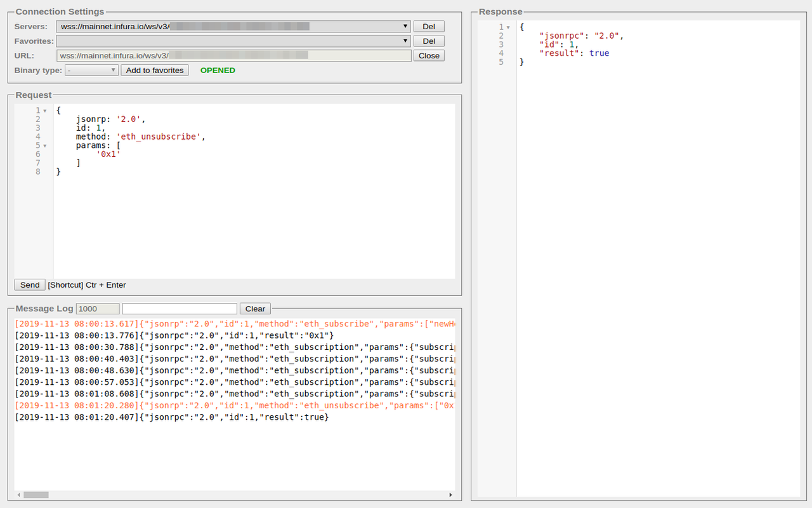Viewport: 812px width, 508px height.
Task: Select the 08:00:40.403 eth_subscription log entry
Action: click(x=235, y=359)
